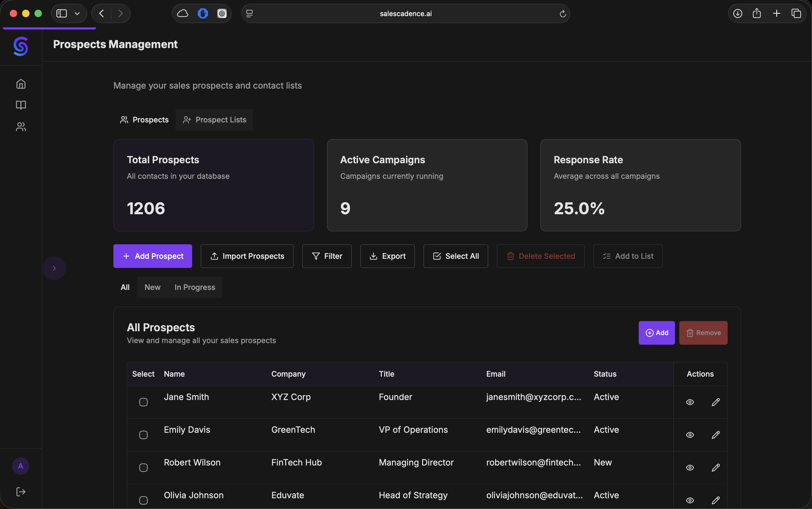Switch to the Prospect Lists tab
This screenshot has height=509, width=812.
point(214,119)
